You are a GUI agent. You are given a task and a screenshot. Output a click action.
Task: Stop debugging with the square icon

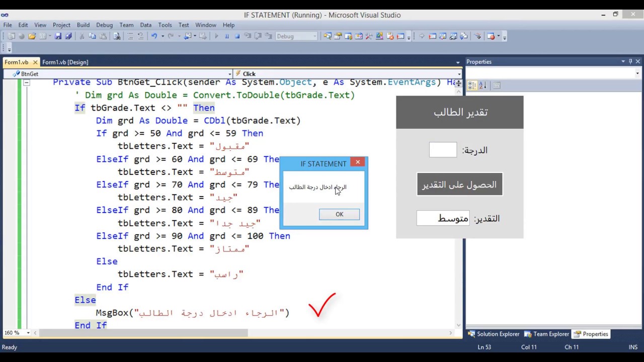coord(237,36)
